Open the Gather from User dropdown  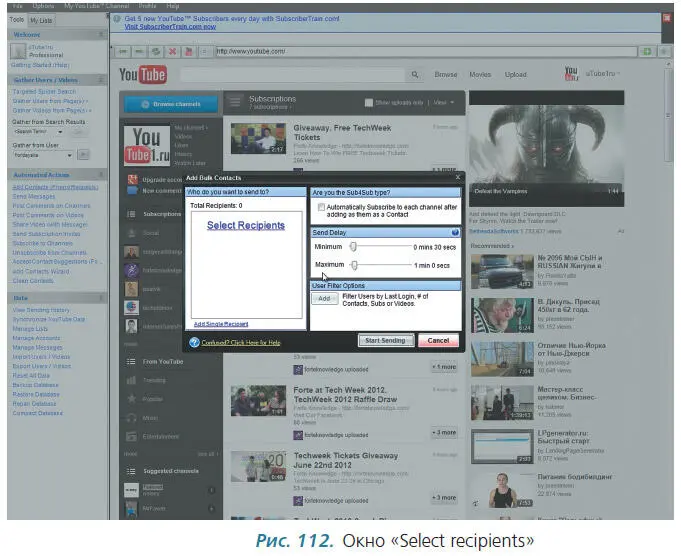pyautogui.click(x=69, y=155)
